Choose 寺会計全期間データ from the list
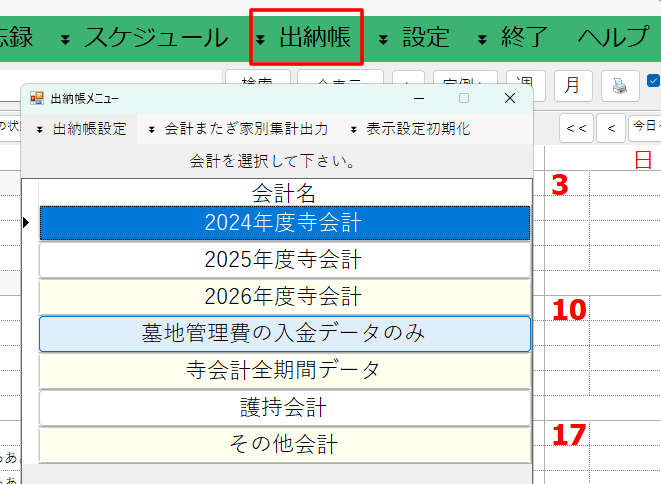Screen dimensions: 661x484 click(284, 371)
